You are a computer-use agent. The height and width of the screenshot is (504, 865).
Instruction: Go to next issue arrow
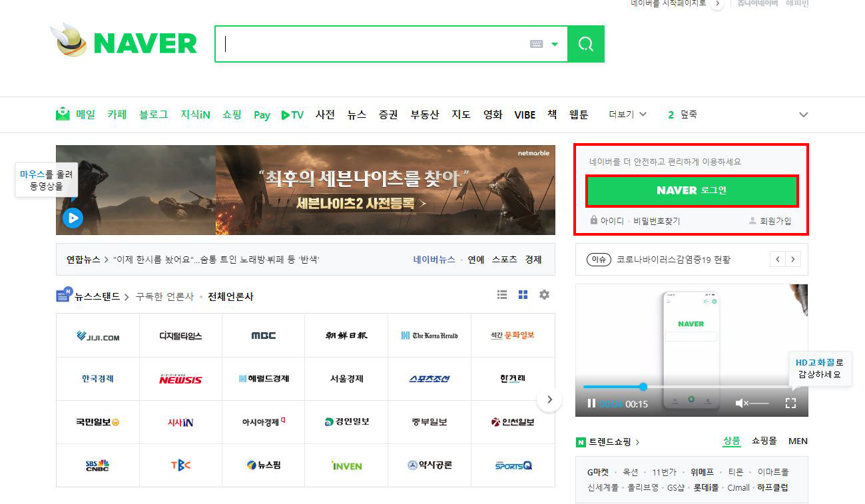pyautogui.click(x=792, y=259)
